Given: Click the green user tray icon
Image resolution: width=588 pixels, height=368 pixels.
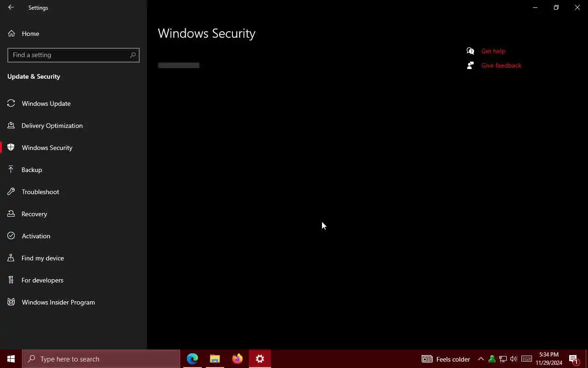Looking at the screenshot, I should point(492,359).
